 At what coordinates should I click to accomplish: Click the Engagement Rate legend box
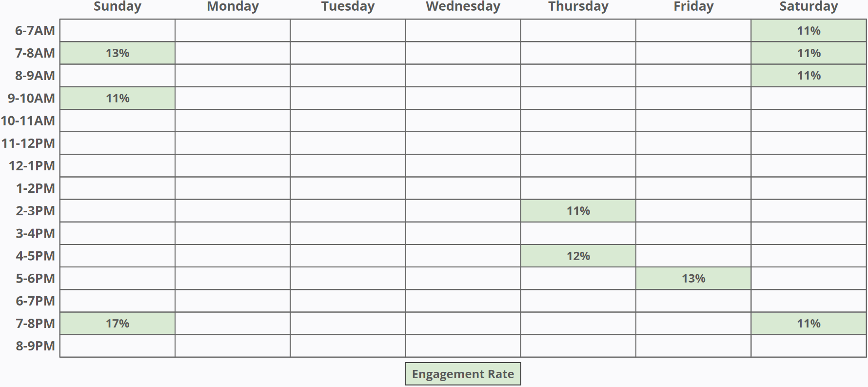(x=463, y=374)
